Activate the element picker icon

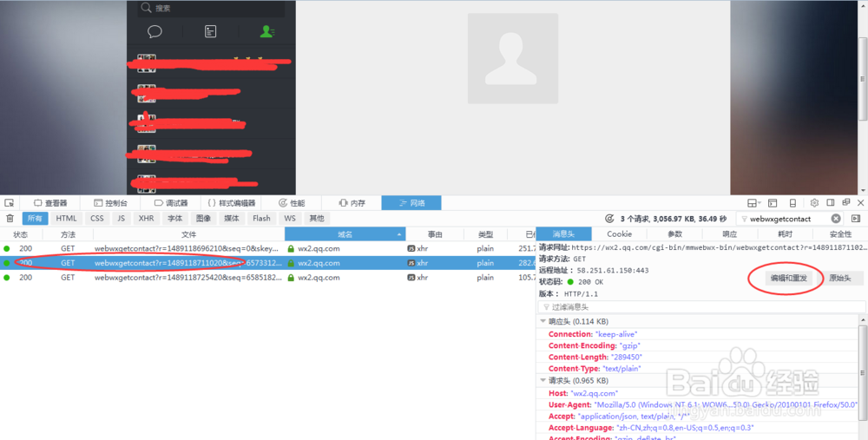point(9,203)
